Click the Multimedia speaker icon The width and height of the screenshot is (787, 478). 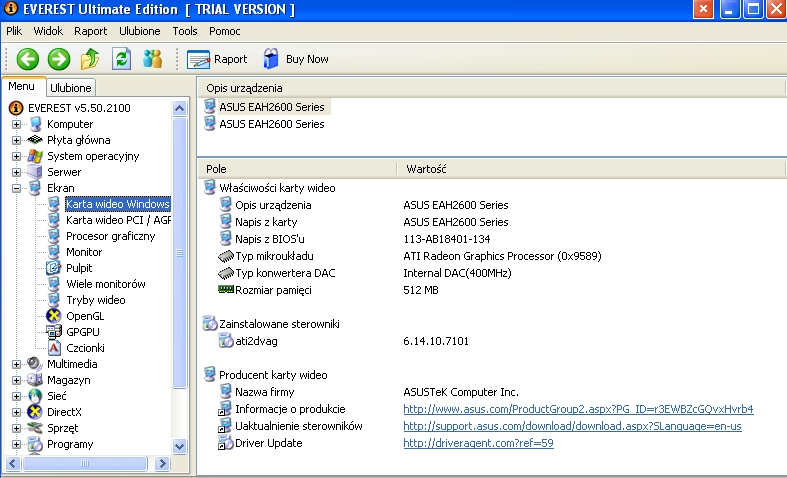[35, 364]
